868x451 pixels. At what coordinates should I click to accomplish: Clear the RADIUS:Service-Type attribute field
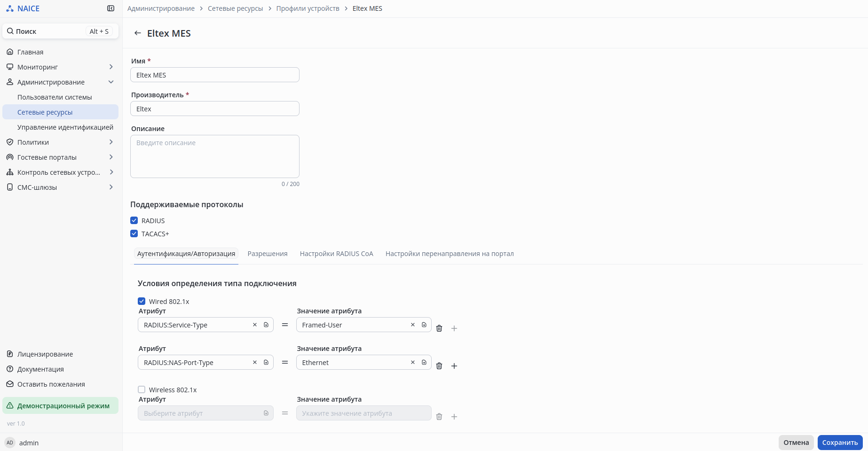click(x=255, y=325)
